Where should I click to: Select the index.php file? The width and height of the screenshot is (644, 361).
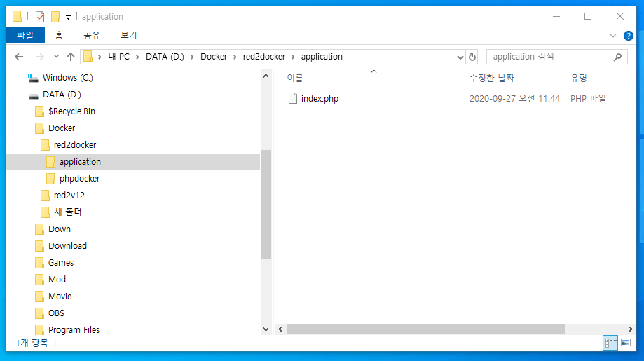[320, 99]
